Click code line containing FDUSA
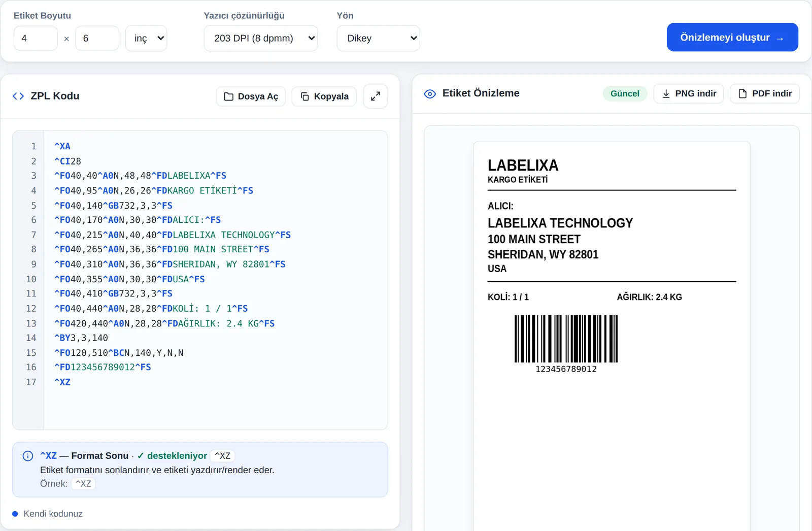The width and height of the screenshot is (812, 531). [x=129, y=279]
